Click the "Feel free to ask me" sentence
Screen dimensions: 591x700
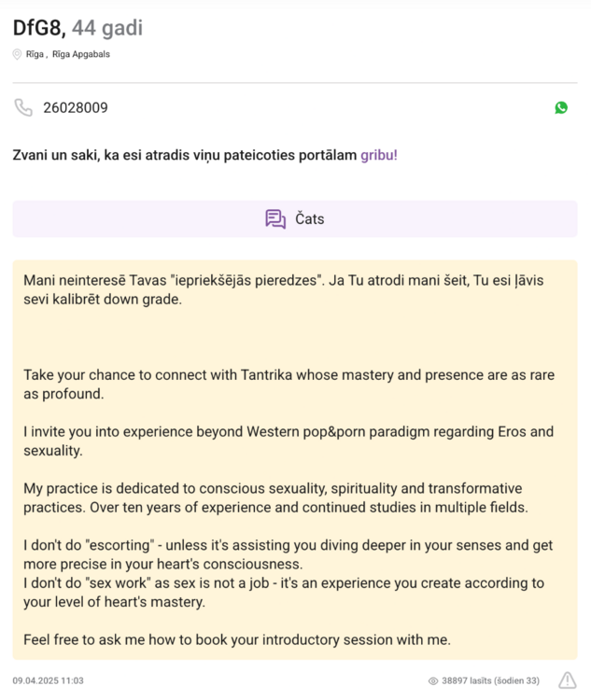click(237, 639)
